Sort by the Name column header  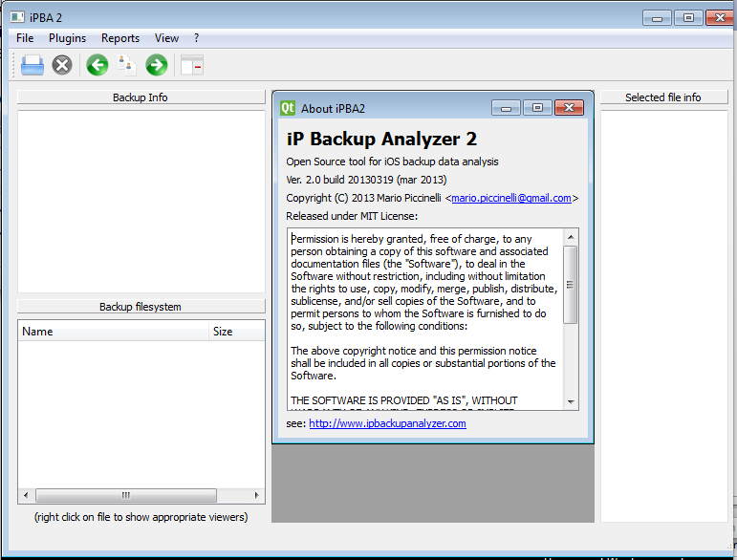tap(114, 332)
